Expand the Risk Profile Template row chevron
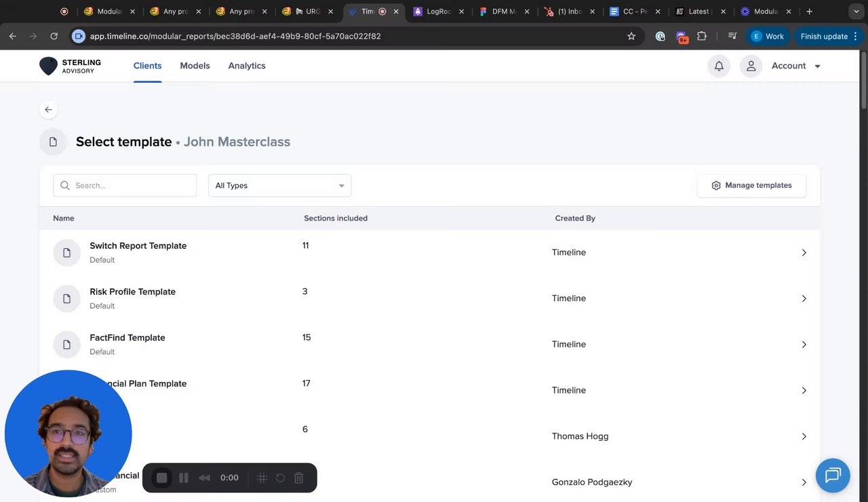 [x=804, y=298]
